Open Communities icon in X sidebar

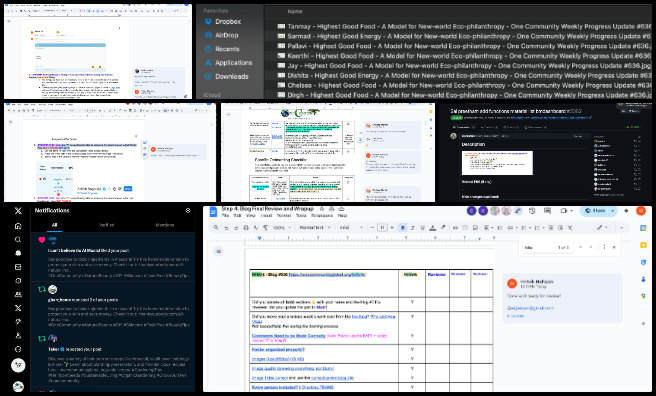[x=18, y=294]
